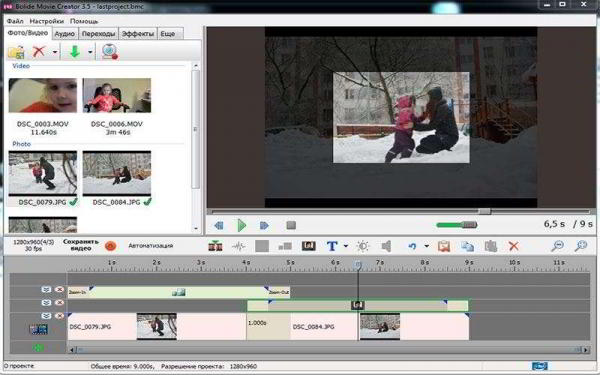Image resolution: width=600 pixels, height=375 pixels.
Task: Click the red X delete icon in timeline toolbar
Action: click(x=514, y=246)
